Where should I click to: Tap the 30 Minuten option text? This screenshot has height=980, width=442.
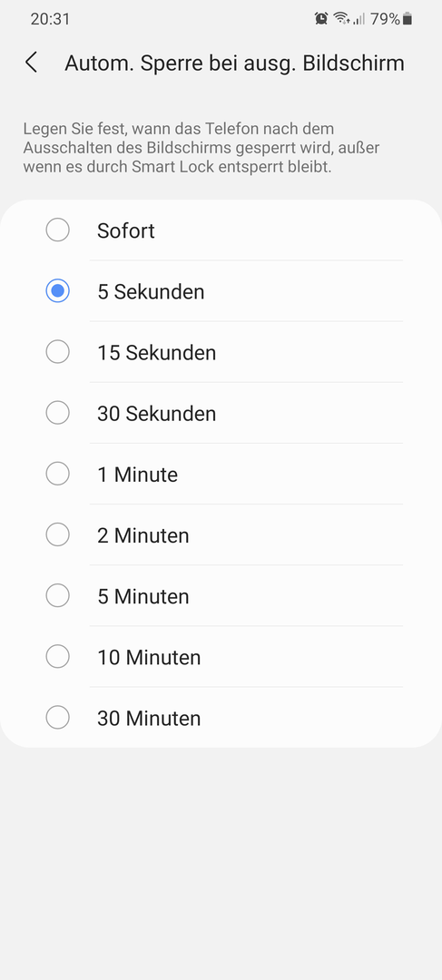point(149,718)
